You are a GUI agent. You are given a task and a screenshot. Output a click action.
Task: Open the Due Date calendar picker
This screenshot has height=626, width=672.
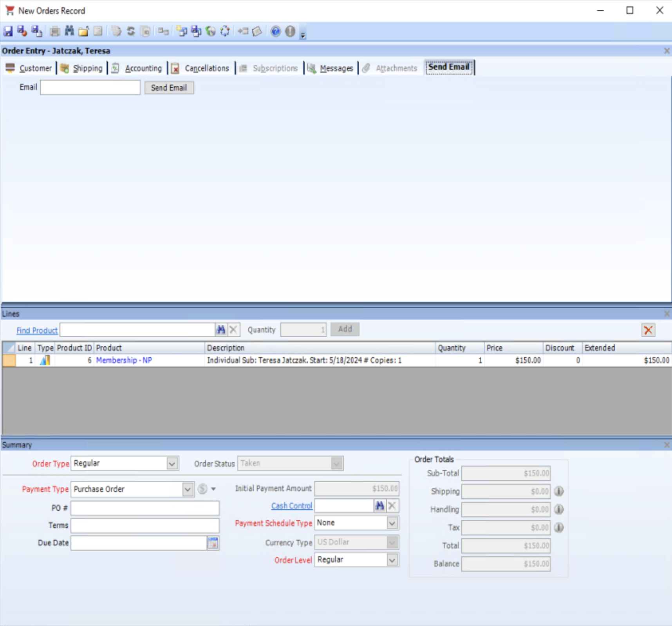tap(213, 543)
